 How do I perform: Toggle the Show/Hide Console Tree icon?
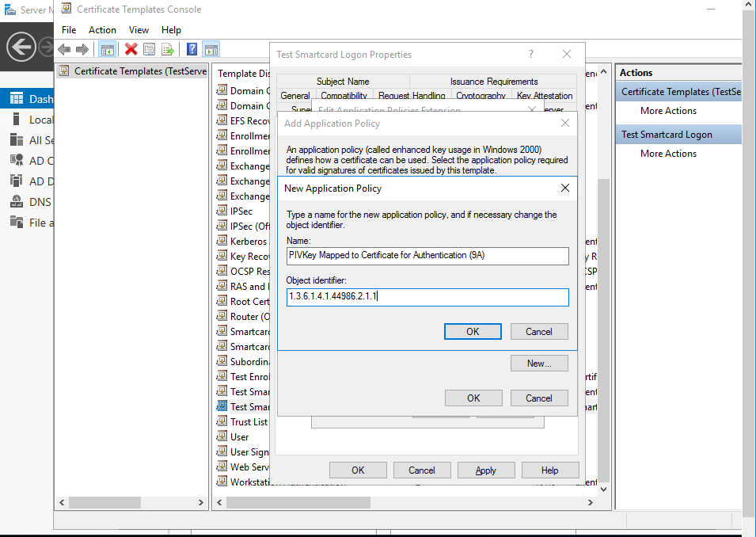click(x=108, y=49)
